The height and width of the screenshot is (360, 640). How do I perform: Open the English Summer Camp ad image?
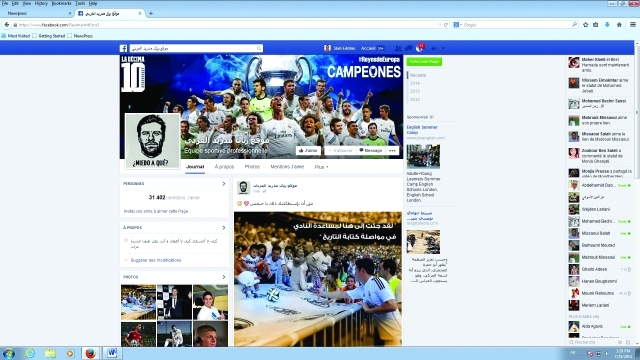click(x=423, y=156)
